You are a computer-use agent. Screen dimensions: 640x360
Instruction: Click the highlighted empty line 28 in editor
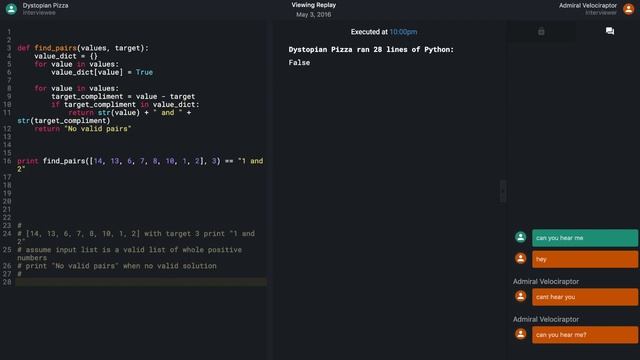[x=141, y=282]
